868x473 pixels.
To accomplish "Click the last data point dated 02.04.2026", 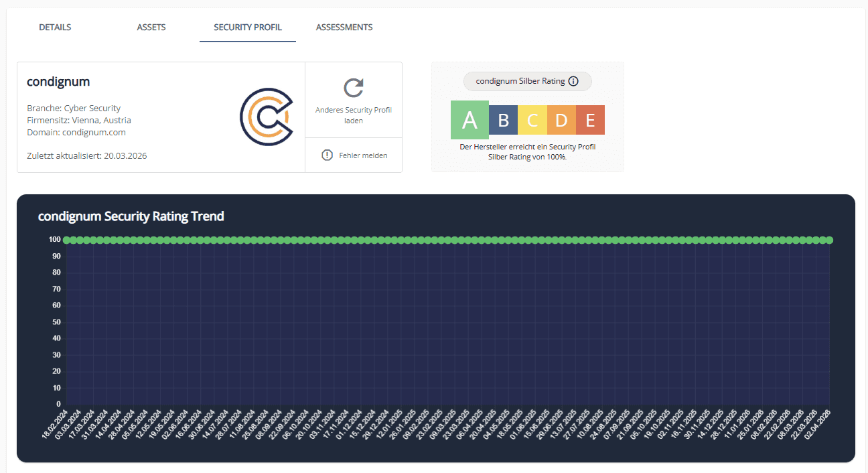I will pyautogui.click(x=830, y=239).
